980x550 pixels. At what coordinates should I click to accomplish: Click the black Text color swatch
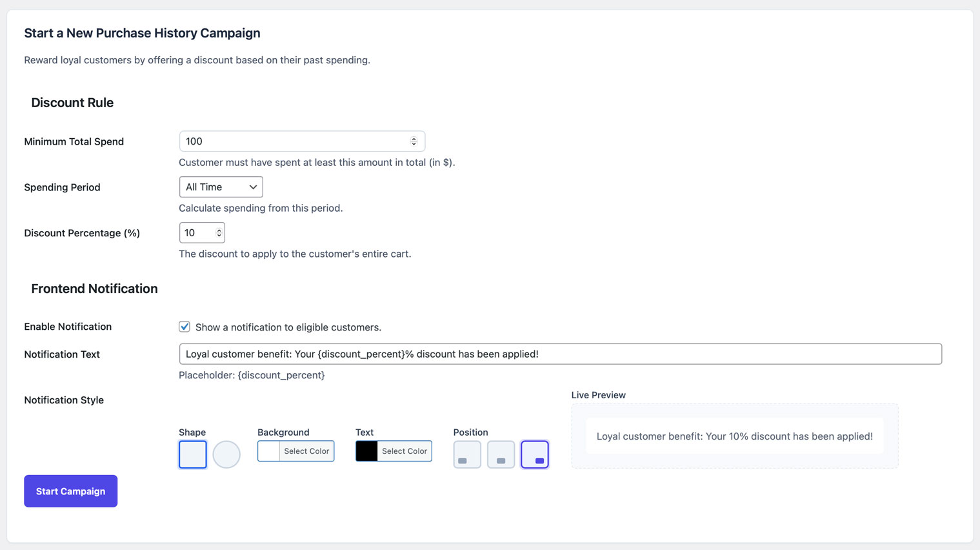tap(366, 451)
